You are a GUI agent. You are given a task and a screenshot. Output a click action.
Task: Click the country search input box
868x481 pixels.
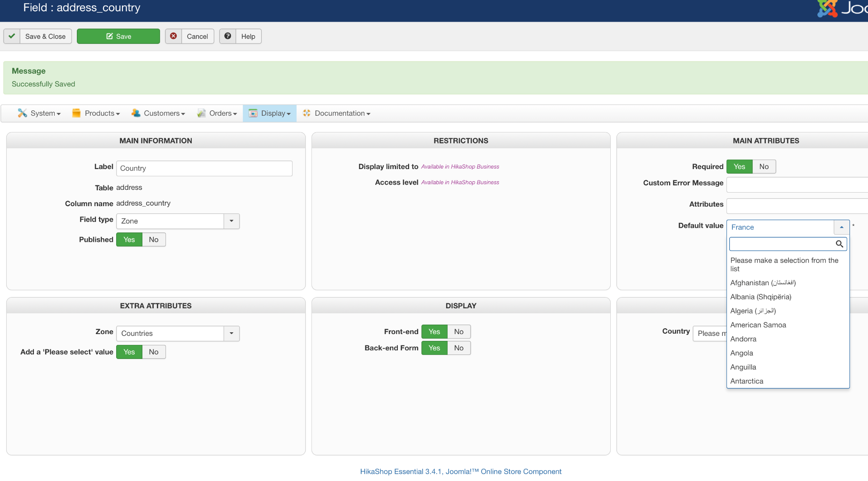[x=788, y=244]
